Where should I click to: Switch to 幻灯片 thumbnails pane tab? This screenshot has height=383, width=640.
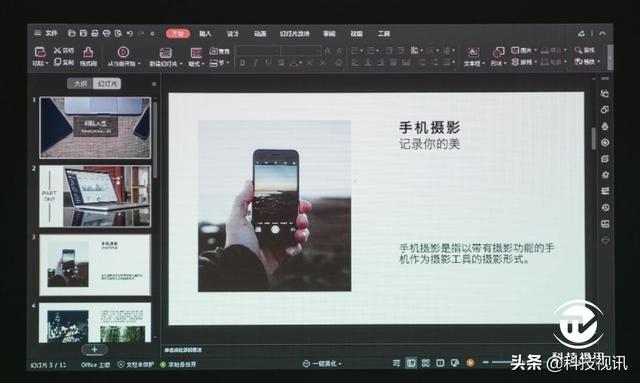pos(107,84)
